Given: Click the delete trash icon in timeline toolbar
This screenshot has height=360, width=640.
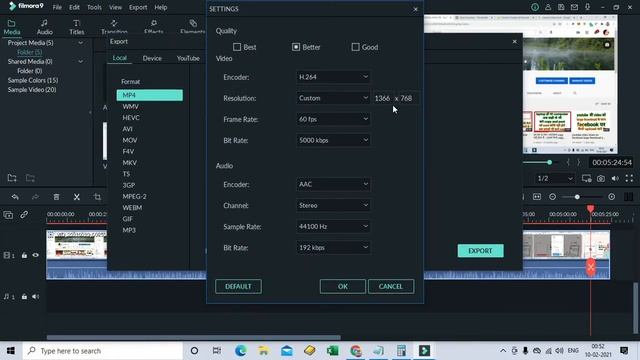Looking at the screenshot, I should click(x=56, y=197).
